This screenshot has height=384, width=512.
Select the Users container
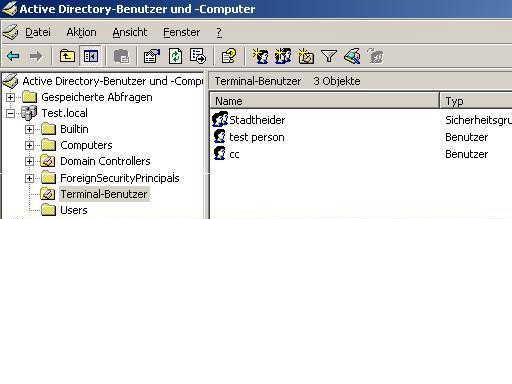click(74, 210)
